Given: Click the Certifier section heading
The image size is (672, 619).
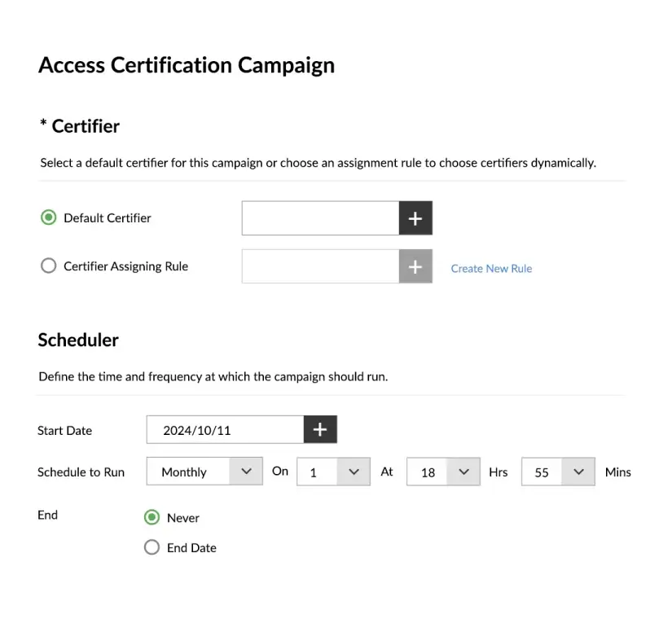Looking at the screenshot, I should tap(79, 126).
